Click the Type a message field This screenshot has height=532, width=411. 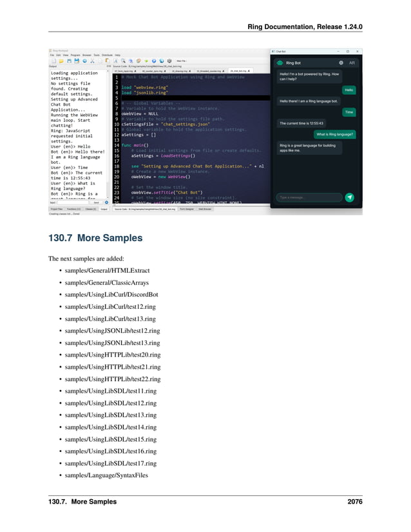[x=309, y=197]
